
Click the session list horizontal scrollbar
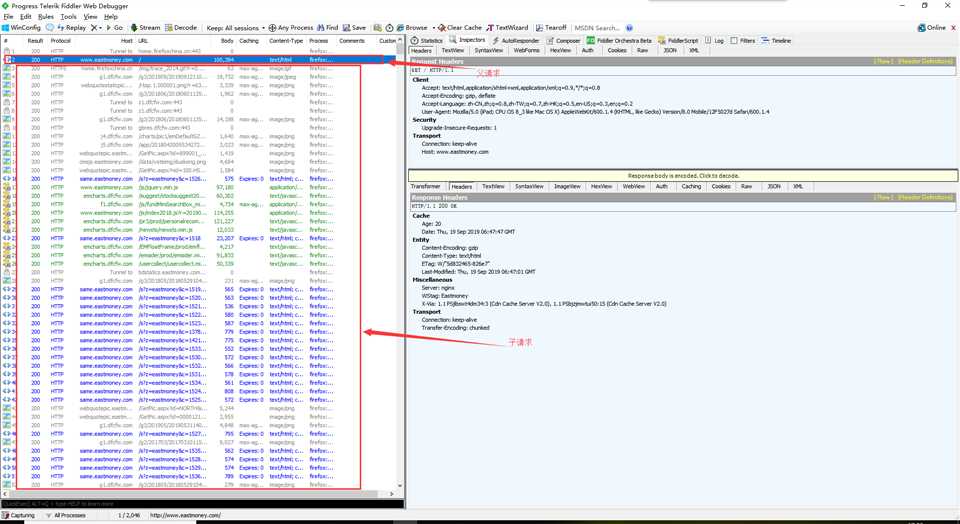point(198,493)
